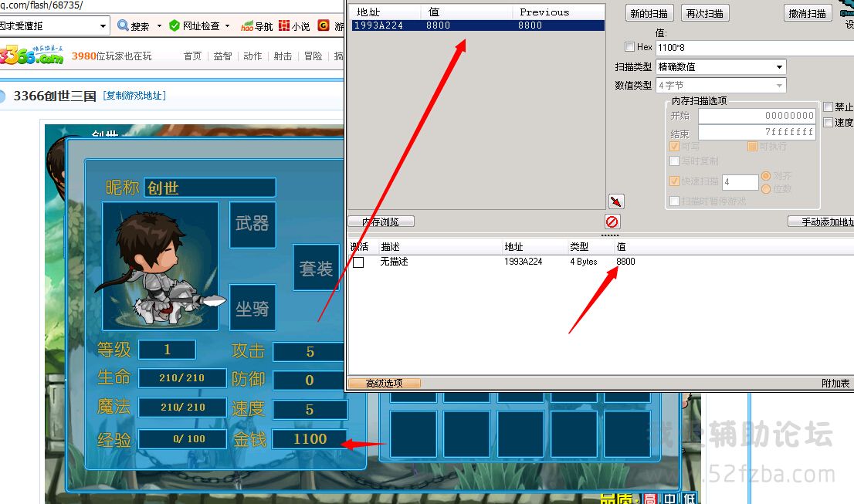
Task: Activate the checkbox for address 1993A224 row
Action: click(x=358, y=262)
